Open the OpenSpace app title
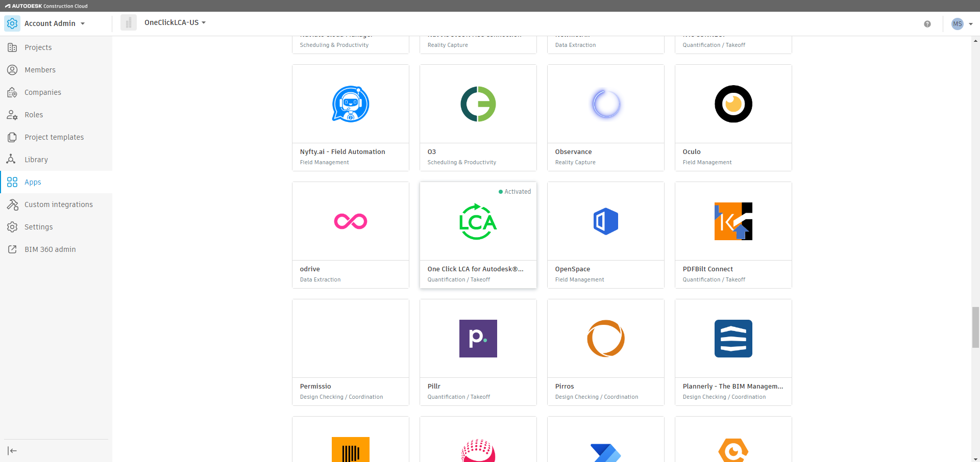 coord(573,269)
